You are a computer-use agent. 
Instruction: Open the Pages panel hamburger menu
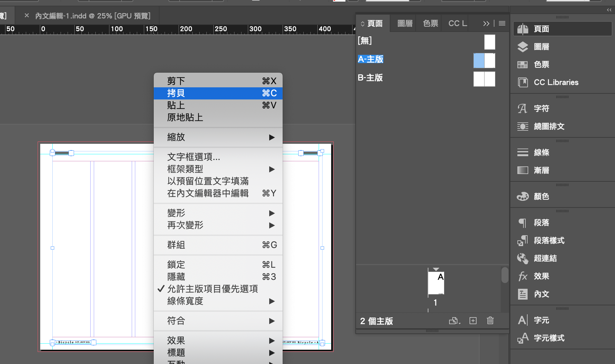502,24
